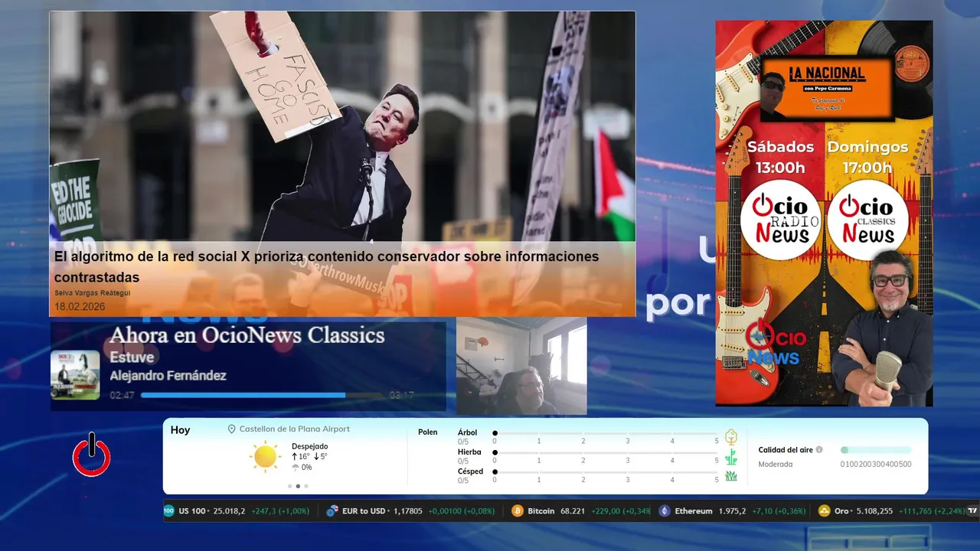Click the news date "18.02.2026"

(80, 307)
